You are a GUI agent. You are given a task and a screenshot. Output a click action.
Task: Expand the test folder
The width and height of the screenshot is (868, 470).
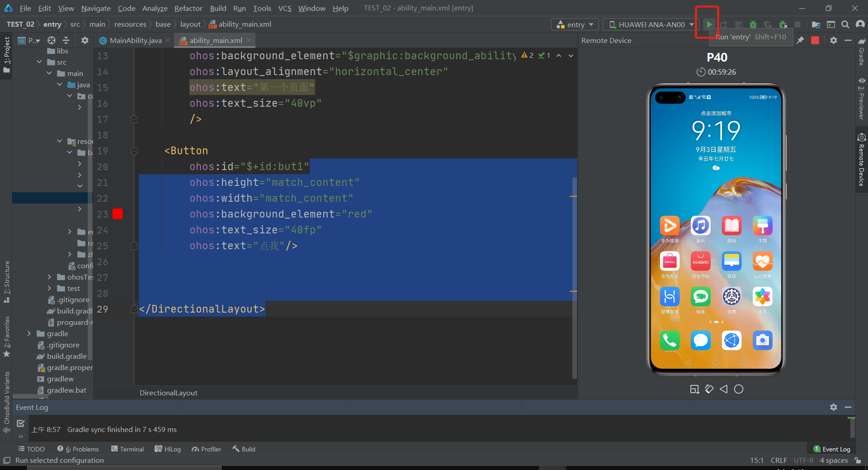(x=49, y=288)
